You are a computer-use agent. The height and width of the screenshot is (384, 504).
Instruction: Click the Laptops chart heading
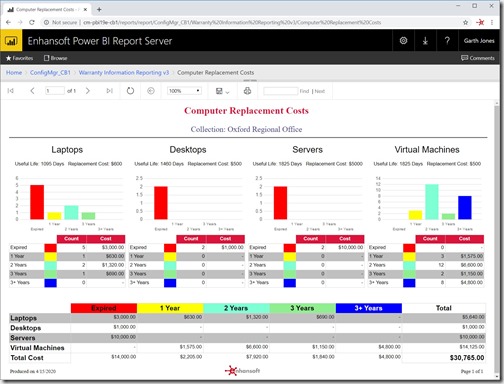click(67, 150)
